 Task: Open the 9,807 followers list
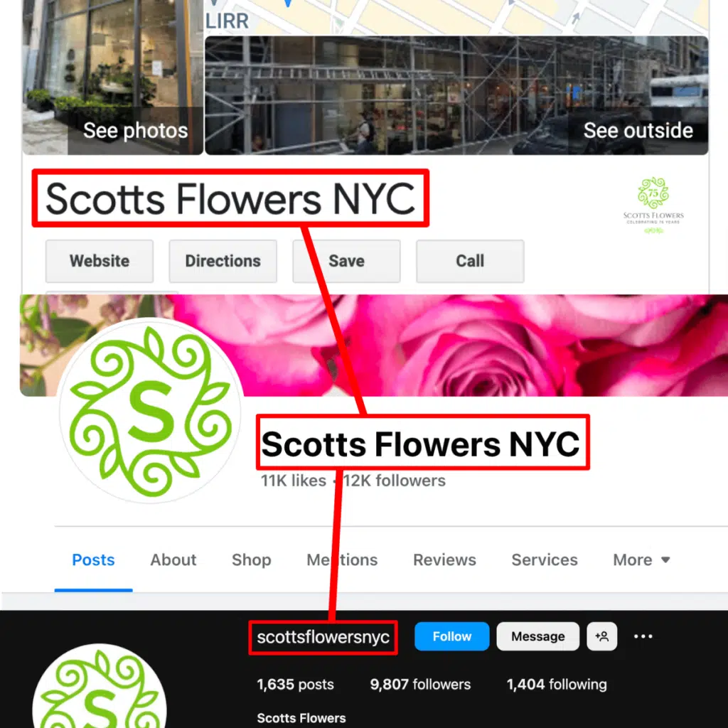[x=420, y=685]
